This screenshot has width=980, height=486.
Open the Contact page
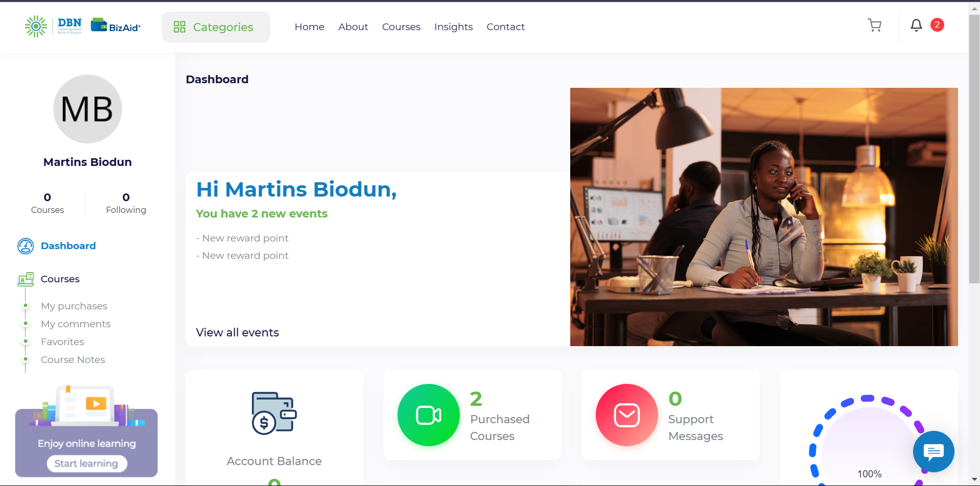coord(505,27)
